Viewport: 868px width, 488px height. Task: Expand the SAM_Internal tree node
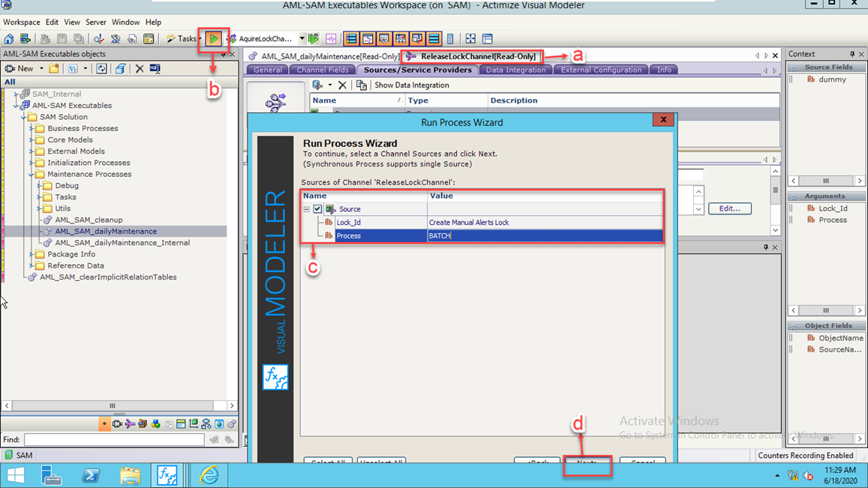pos(16,94)
